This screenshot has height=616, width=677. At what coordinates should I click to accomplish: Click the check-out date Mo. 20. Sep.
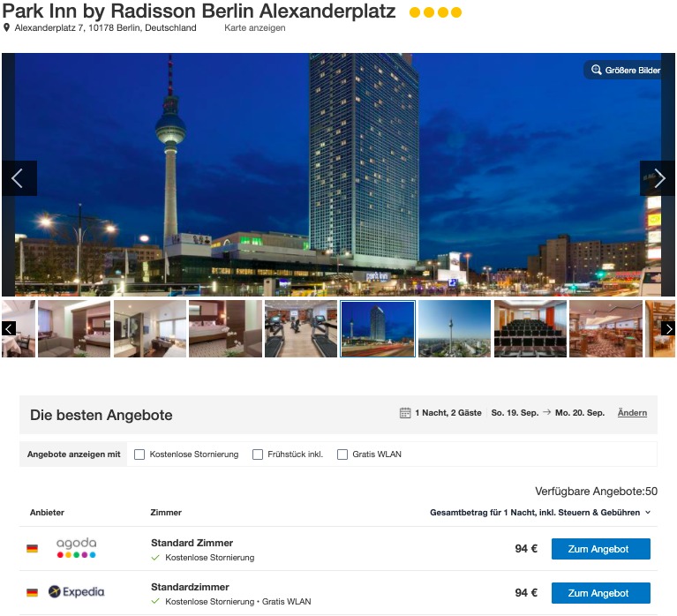point(579,413)
